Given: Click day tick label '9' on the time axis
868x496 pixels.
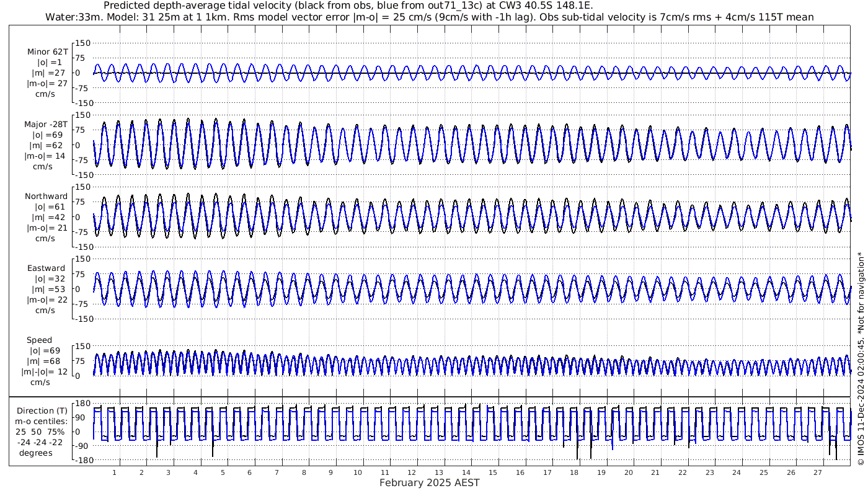Looking at the screenshot, I should point(331,472).
